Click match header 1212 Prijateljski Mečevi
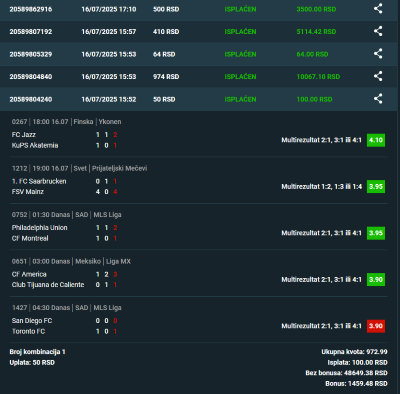Viewport: 400px width, 394px height. click(79, 168)
